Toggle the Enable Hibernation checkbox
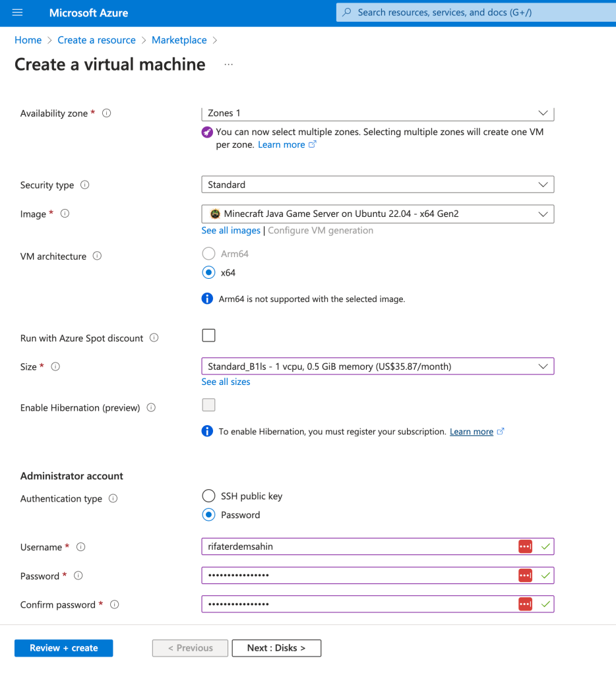 pyautogui.click(x=208, y=405)
